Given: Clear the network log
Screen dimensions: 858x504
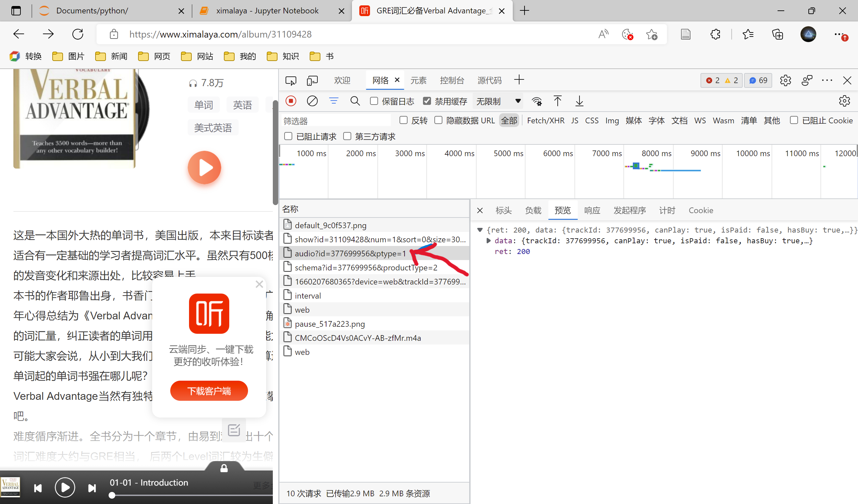Looking at the screenshot, I should click(312, 101).
